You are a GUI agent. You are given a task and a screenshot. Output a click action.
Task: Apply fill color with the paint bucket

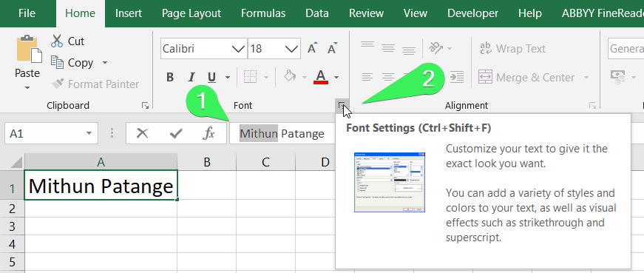click(x=290, y=76)
